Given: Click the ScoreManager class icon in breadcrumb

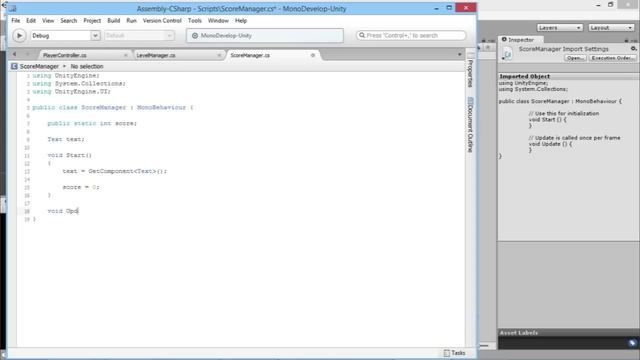Looking at the screenshot, I should (x=14, y=66).
